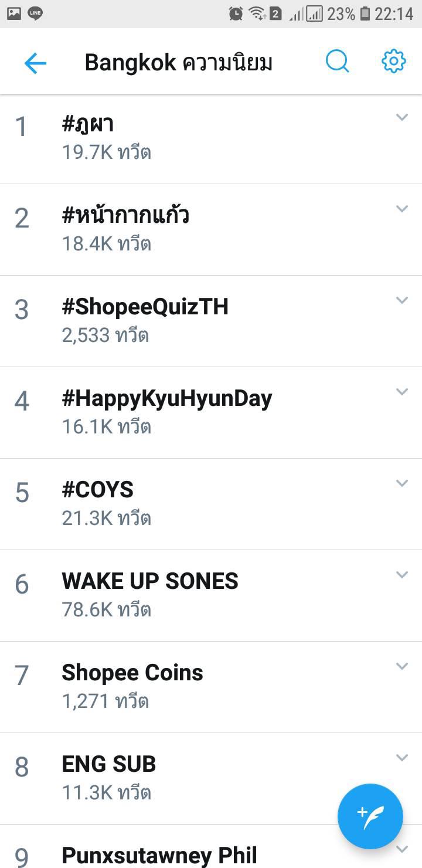Tap the alarm clock status icon

(x=236, y=13)
